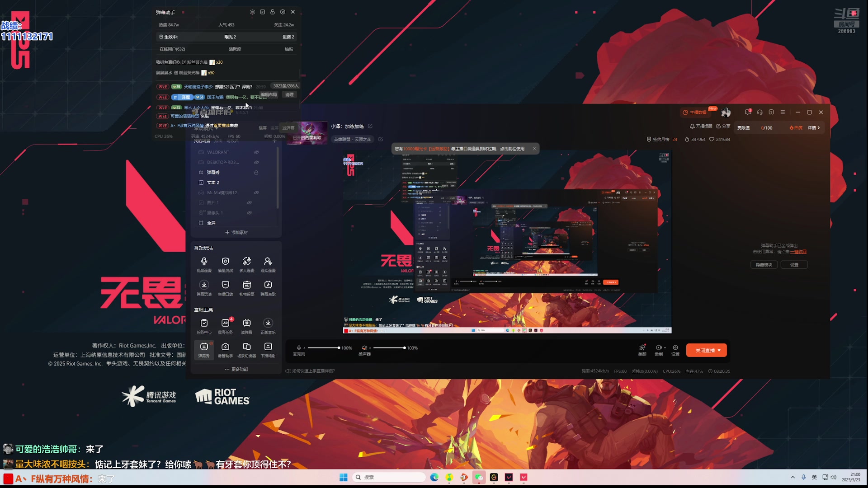Open 观众连麦 audience mic feature

(268, 264)
